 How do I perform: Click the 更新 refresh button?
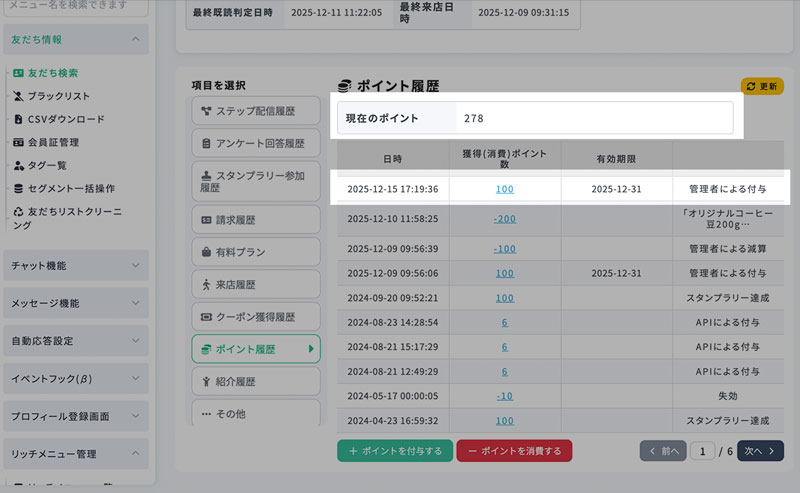tap(761, 87)
